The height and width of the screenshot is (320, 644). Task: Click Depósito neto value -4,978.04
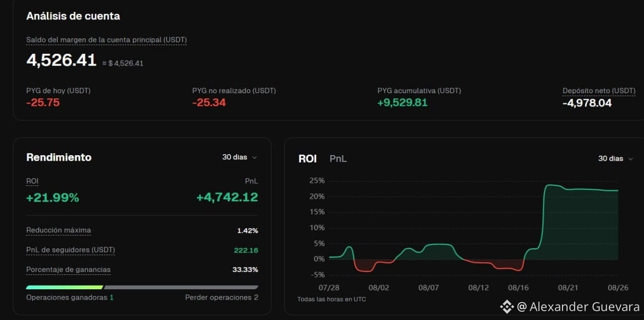(587, 103)
